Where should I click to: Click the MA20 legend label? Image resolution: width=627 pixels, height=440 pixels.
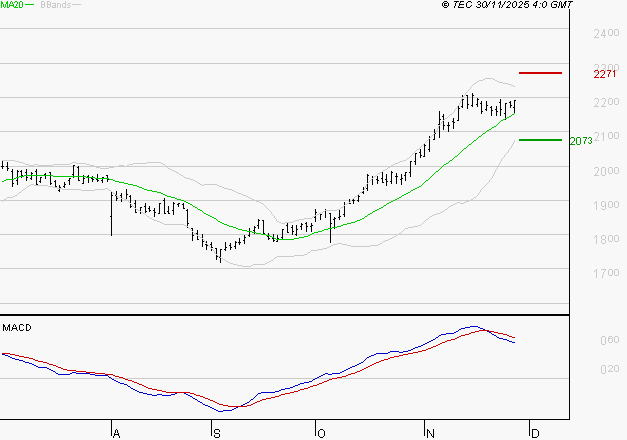(x=12, y=5)
